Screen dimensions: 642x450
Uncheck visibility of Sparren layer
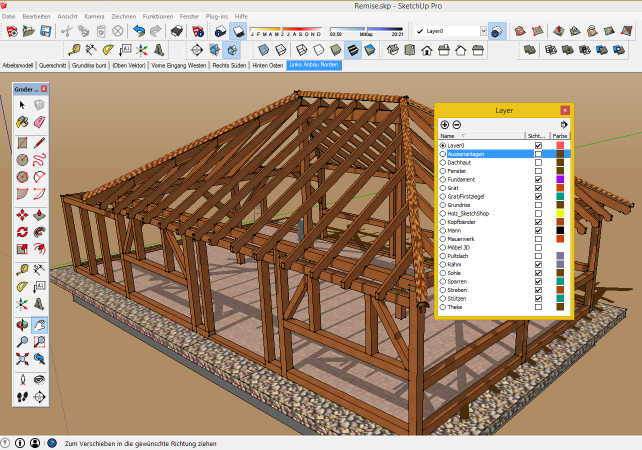coord(538,281)
